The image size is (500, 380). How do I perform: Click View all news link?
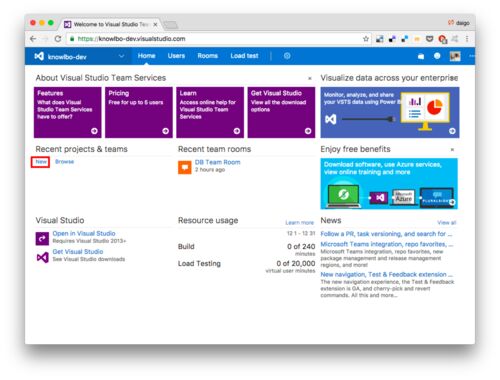click(447, 222)
